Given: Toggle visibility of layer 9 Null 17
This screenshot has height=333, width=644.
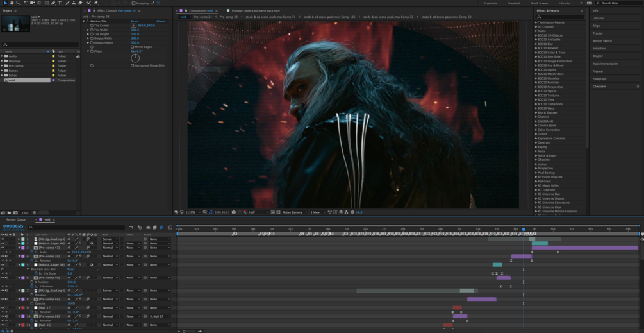Looking at the screenshot, I should 3,307.
